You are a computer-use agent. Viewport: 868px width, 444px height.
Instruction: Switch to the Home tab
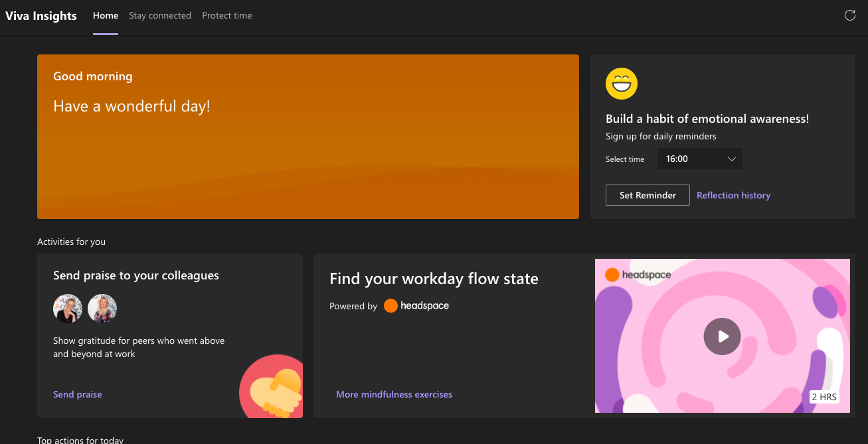[x=106, y=16]
